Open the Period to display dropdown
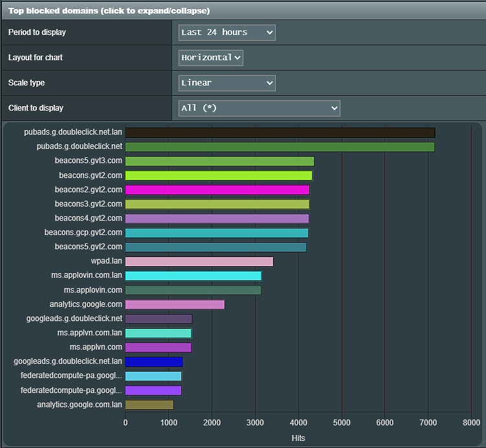The width and height of the screenshot is (486, 448). click(227, 32)
